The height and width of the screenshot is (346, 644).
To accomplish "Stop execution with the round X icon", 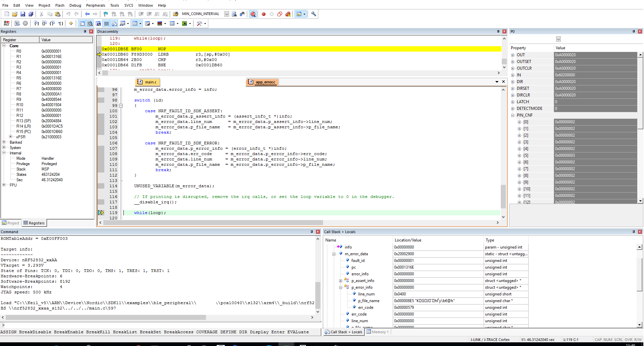I will coord(25,23).
